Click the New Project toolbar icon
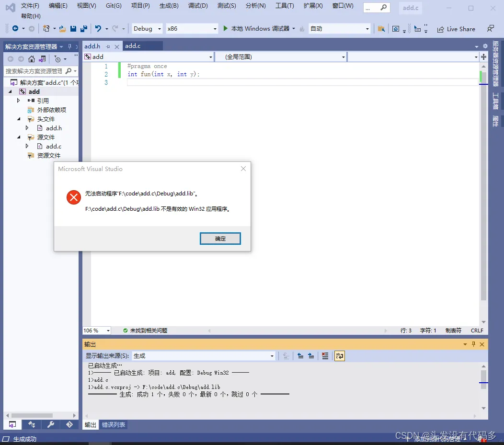The image size is (504, 445). click(46, 29)
